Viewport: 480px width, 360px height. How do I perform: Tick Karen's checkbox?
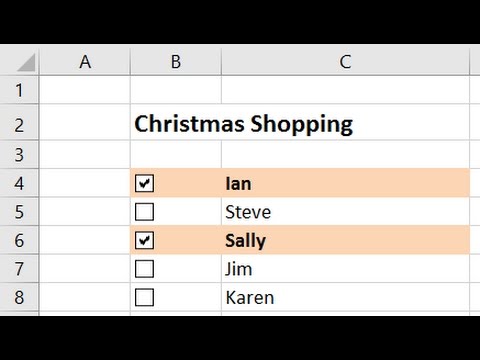pos(144,297)
